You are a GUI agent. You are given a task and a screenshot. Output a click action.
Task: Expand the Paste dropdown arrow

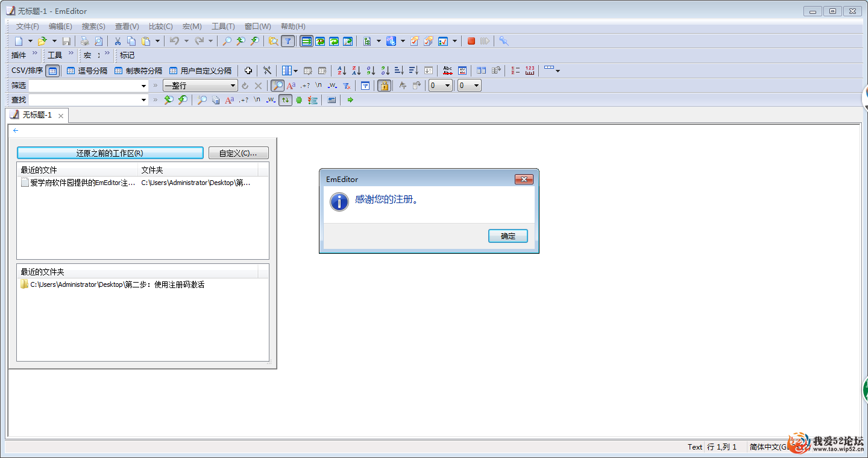[157, 41]
